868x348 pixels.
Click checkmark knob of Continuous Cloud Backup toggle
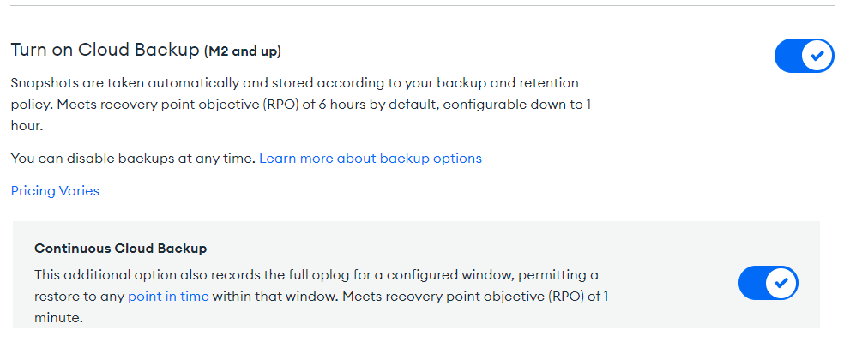pos(781,283)
